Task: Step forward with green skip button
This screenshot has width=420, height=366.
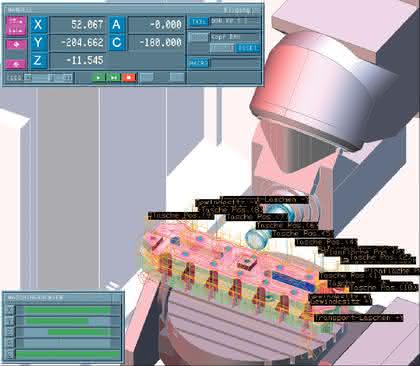Action: (114, 78)
